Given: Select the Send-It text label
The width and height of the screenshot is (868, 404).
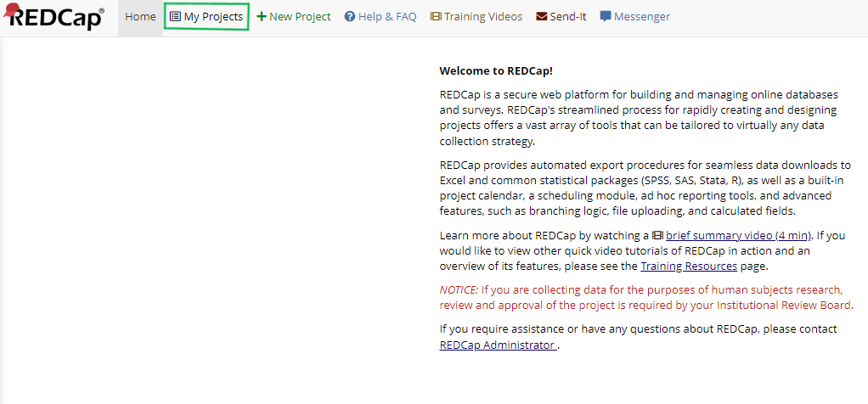Looking at the screenshot, I should click(x=568, y=17).
